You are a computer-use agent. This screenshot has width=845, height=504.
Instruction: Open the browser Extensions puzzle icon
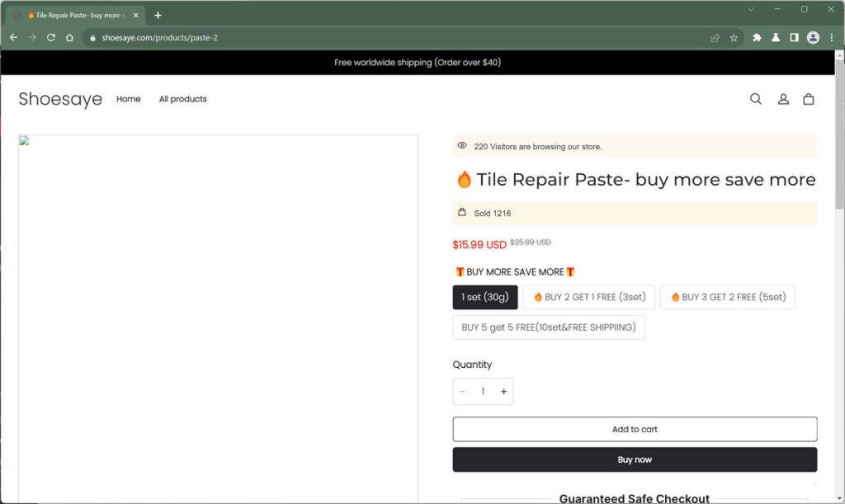click(x=757, y=38)
